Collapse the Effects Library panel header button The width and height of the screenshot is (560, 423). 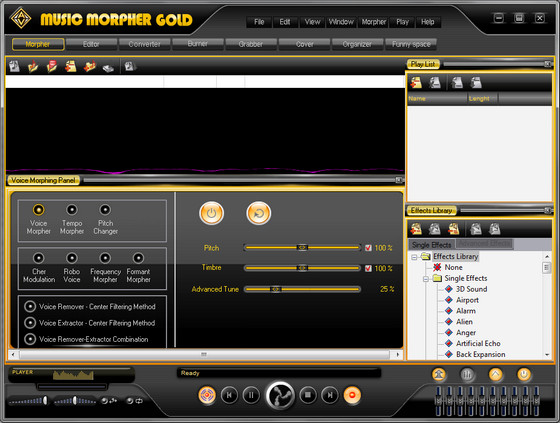(x=548, y=210)
